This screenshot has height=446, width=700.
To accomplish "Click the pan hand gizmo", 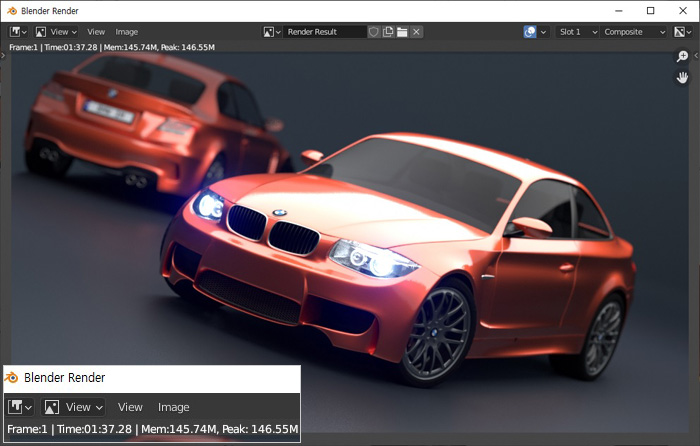I will coord(683,77).
